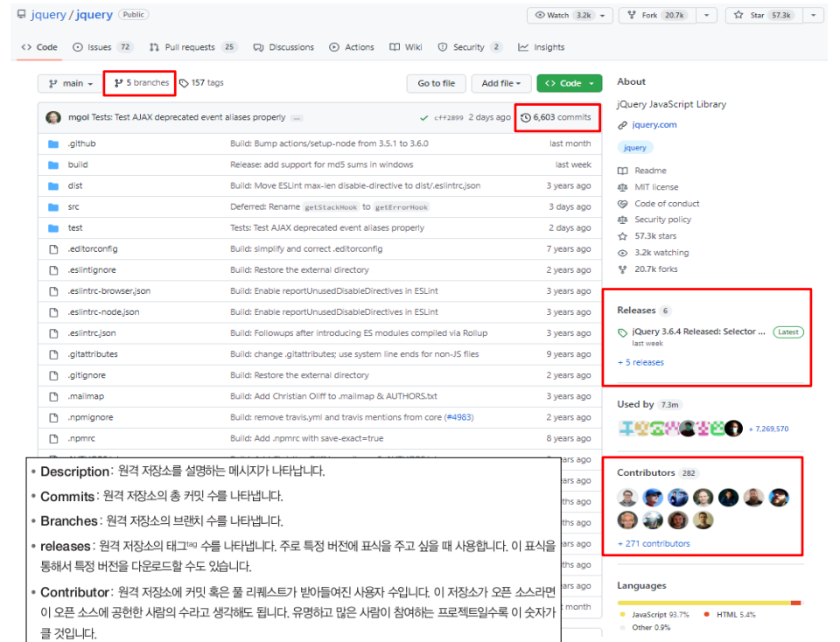This screenshot has width=840, height=642.
Task: Open the .gitignore file
Action: pos(87,375)
